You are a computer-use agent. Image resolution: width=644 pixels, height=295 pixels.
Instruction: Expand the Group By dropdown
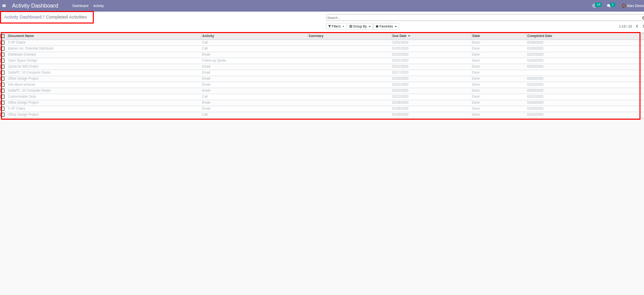coord(360,26)
